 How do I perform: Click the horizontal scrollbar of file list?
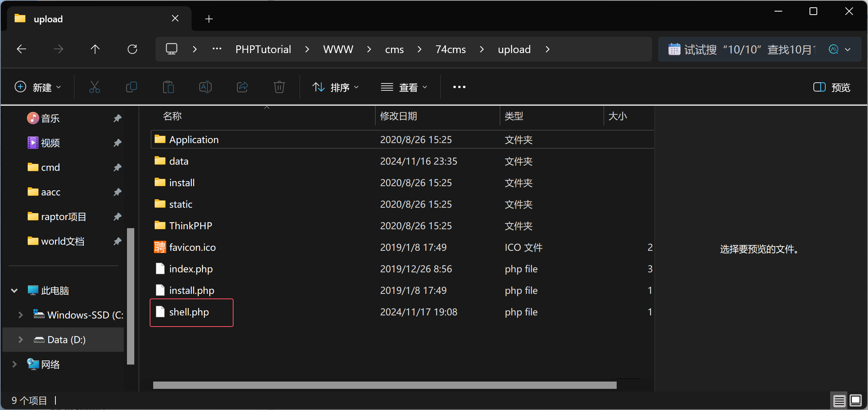click(385, 385)
